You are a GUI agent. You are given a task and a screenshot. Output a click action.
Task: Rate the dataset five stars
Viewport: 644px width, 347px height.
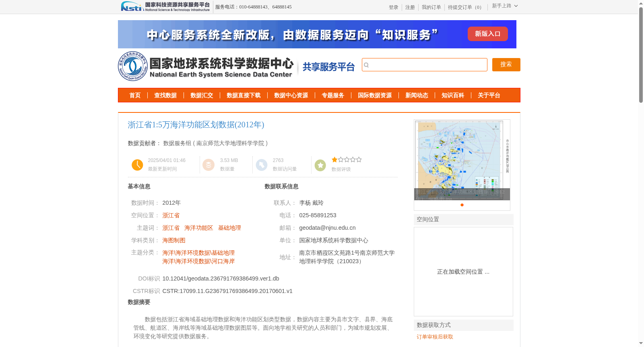coord(359,160)
